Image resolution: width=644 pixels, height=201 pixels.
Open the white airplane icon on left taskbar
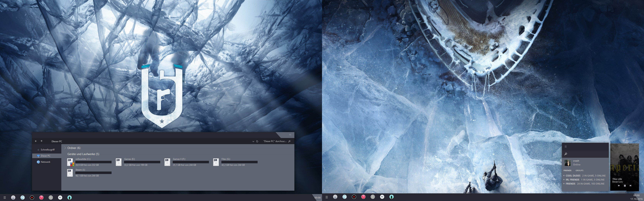[x=60, y=198]
